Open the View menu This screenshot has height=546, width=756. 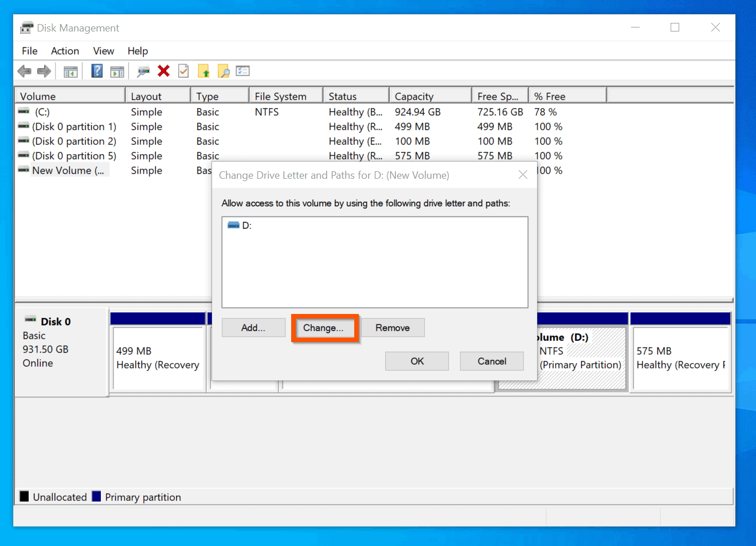pos(103,51)
